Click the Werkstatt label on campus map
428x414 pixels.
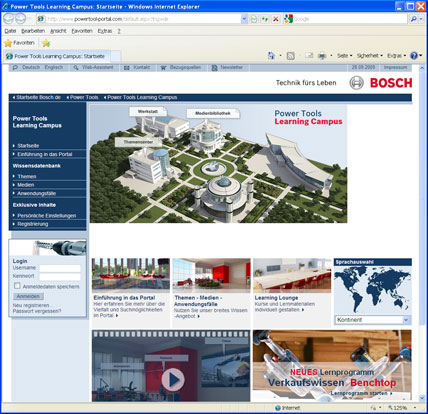(x=148, y=112)
